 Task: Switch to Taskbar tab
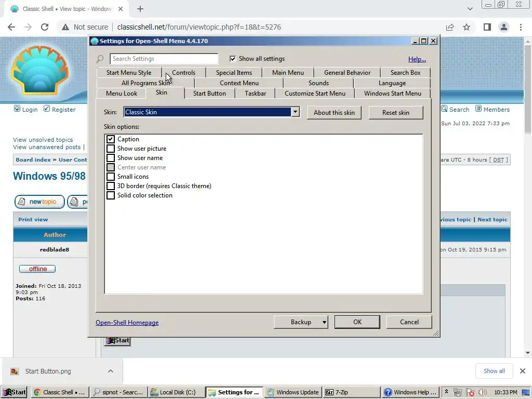click(256, 94)
